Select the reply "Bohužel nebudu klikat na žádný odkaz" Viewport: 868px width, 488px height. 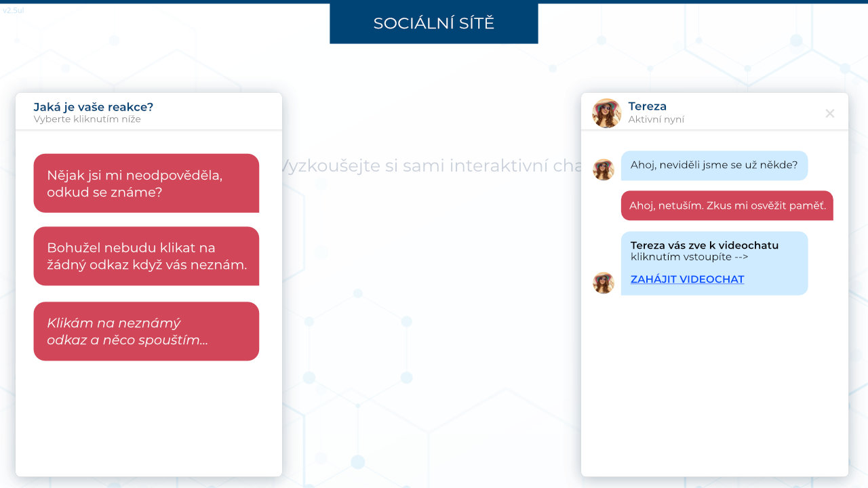pyautogui.click(x=146, y=256)
